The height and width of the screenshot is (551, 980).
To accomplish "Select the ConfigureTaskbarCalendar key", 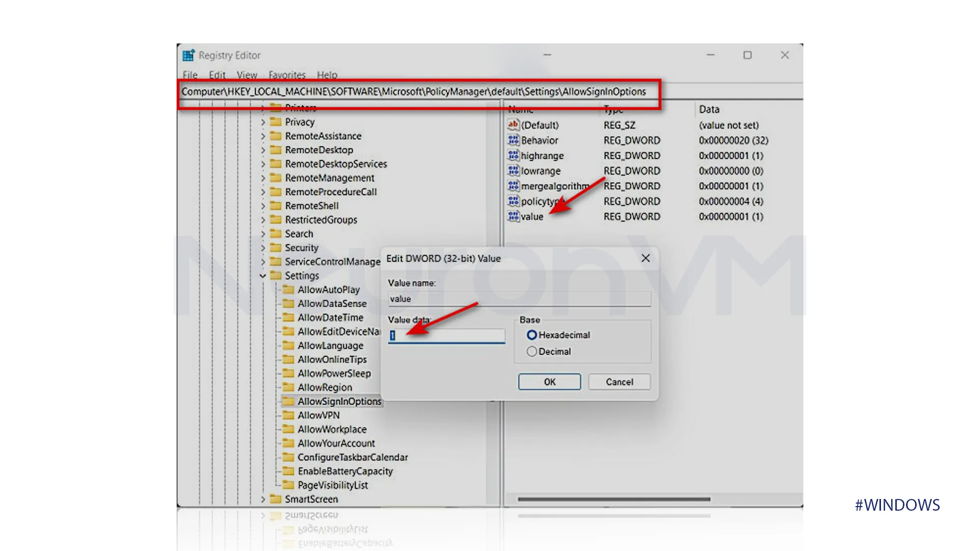I will tap(353, 457).
